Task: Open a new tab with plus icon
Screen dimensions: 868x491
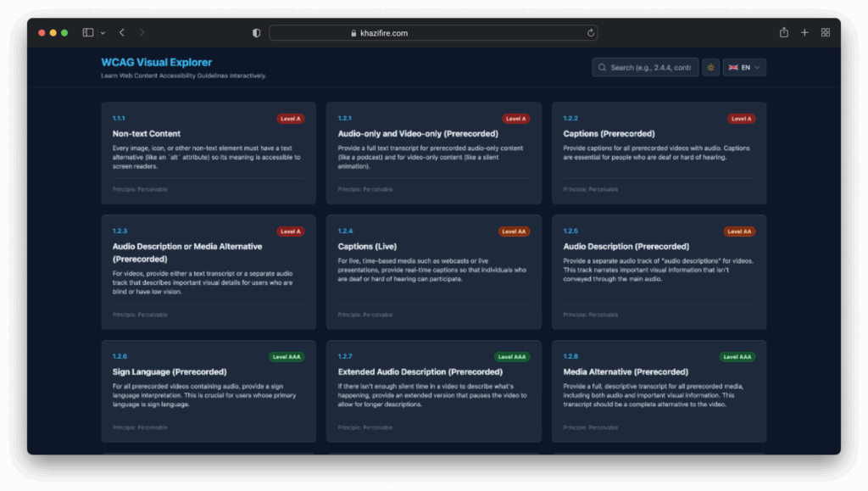Action: 804,33
